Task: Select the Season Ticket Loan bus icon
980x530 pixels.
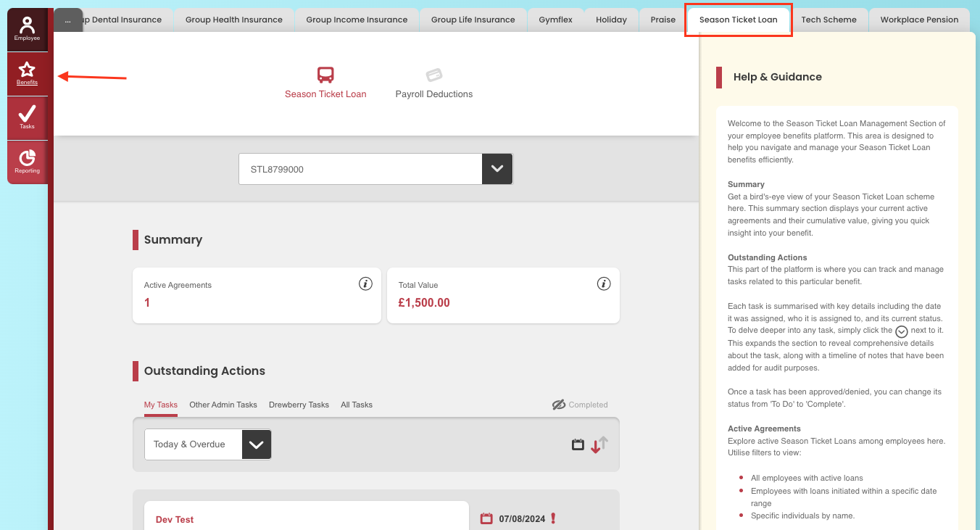Action: [325, 75]
